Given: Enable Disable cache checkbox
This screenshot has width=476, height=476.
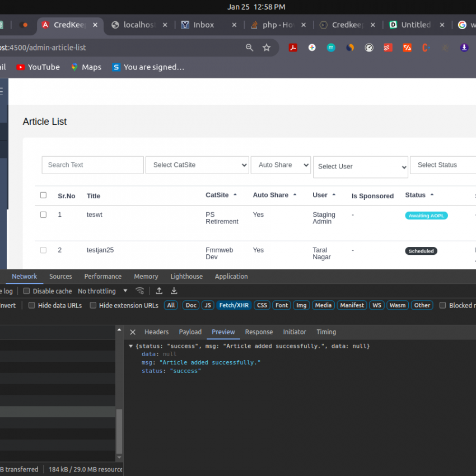Looking at the screenshot, I should (26, 291).
